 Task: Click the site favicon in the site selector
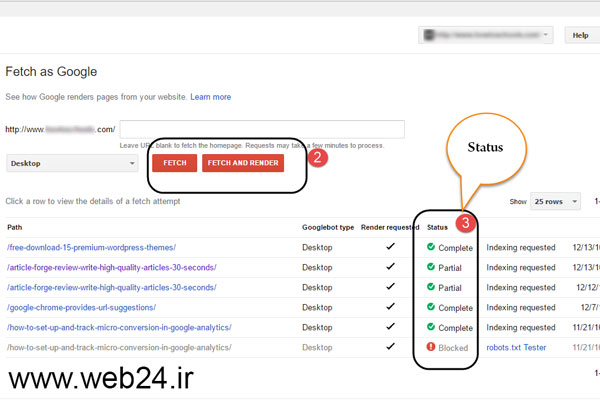point(429,35)
